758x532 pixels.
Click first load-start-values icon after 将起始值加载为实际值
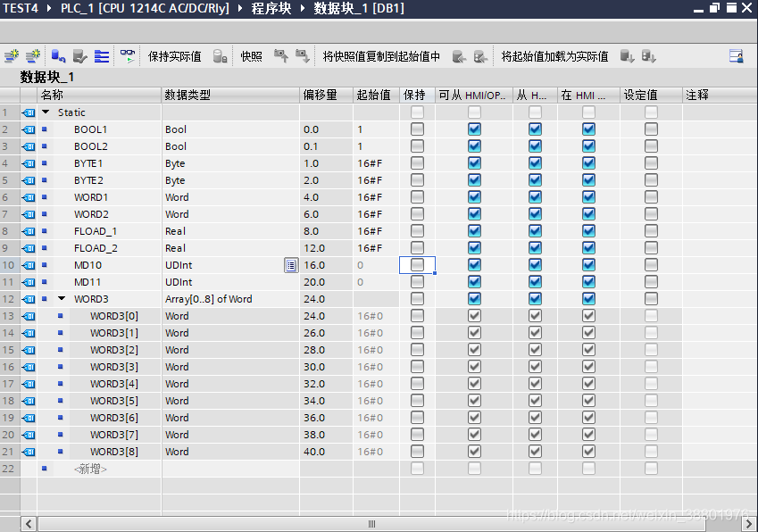[x=627, y=56]
